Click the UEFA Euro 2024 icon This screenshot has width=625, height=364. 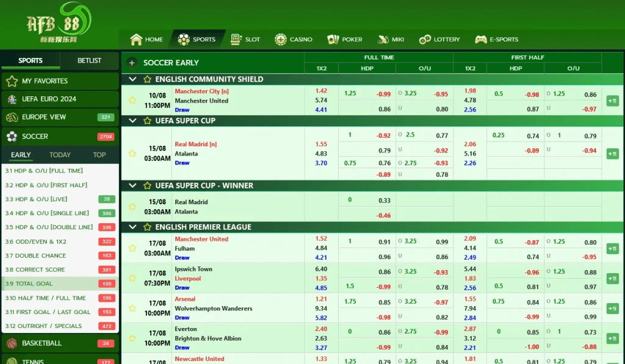(x=12, y=99)
